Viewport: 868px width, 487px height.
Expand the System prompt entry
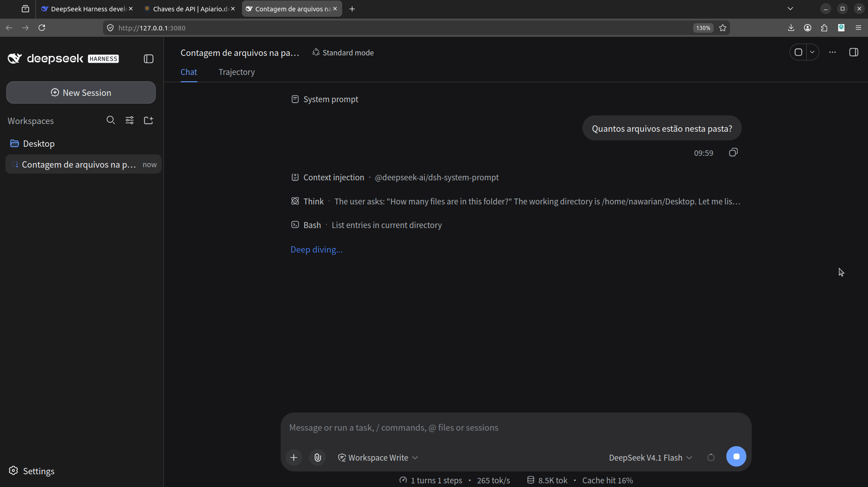325,99
